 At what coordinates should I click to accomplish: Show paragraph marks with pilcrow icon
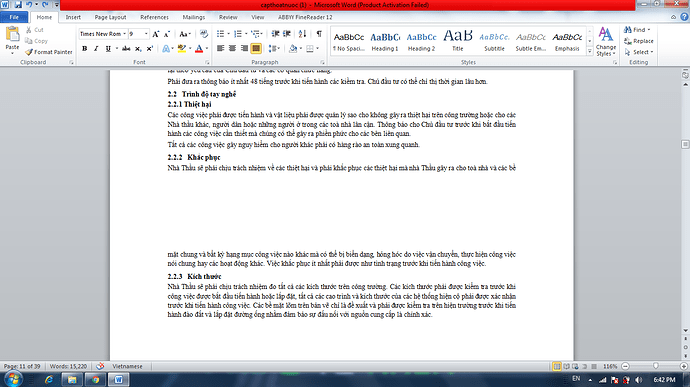pos(319,34)
